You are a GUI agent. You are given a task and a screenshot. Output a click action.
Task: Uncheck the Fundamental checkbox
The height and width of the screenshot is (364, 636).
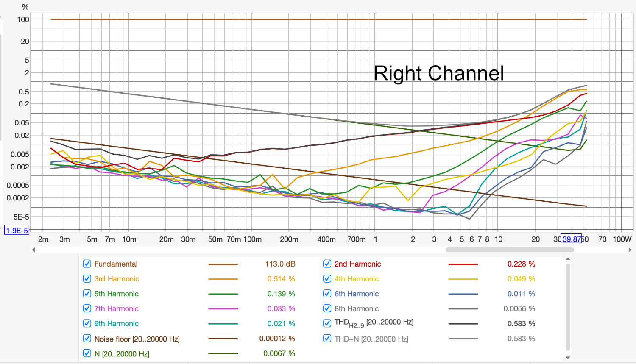tap(87, 264)
